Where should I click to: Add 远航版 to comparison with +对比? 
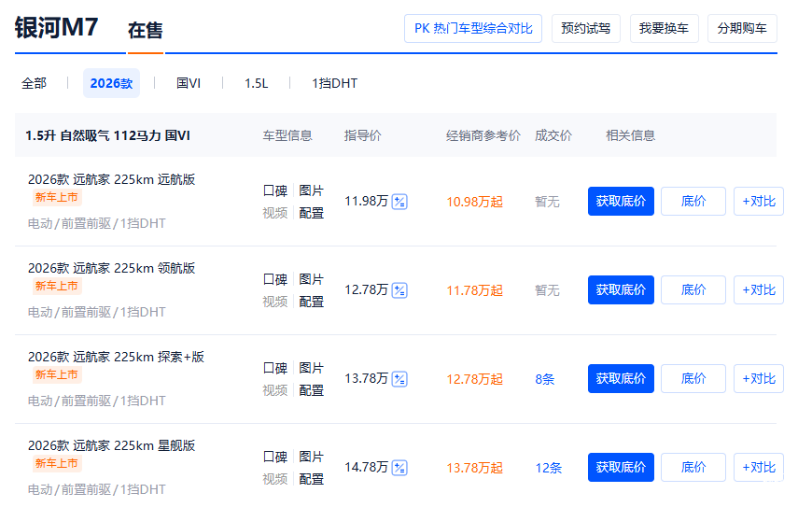pos(759,201)
